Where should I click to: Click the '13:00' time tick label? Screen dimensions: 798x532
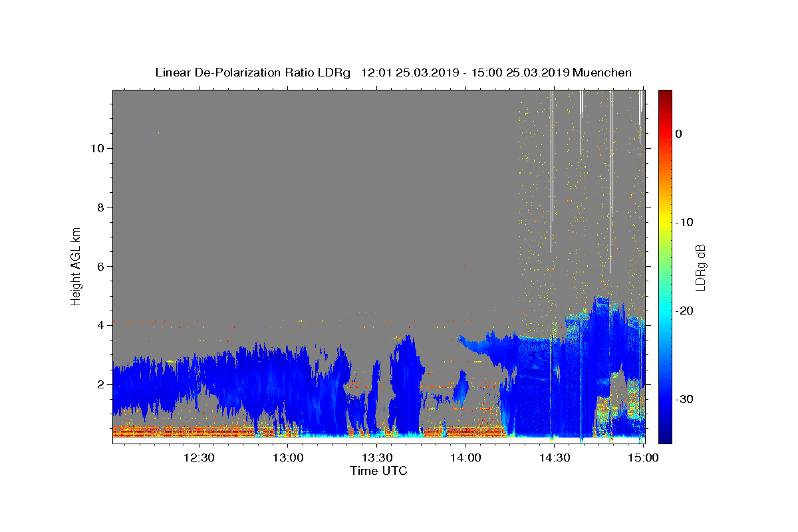[x=288, y=458]
